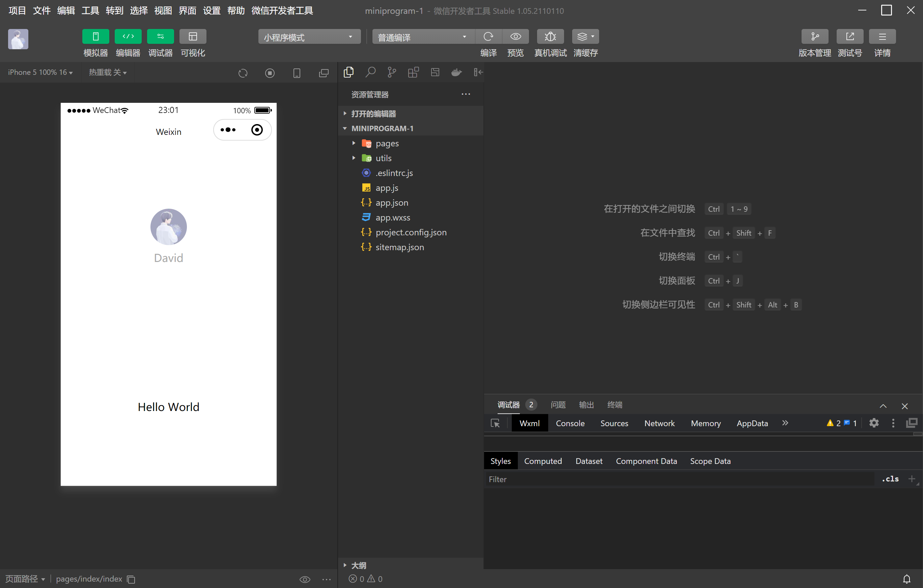Open the 工具 menu

(90, 10)
